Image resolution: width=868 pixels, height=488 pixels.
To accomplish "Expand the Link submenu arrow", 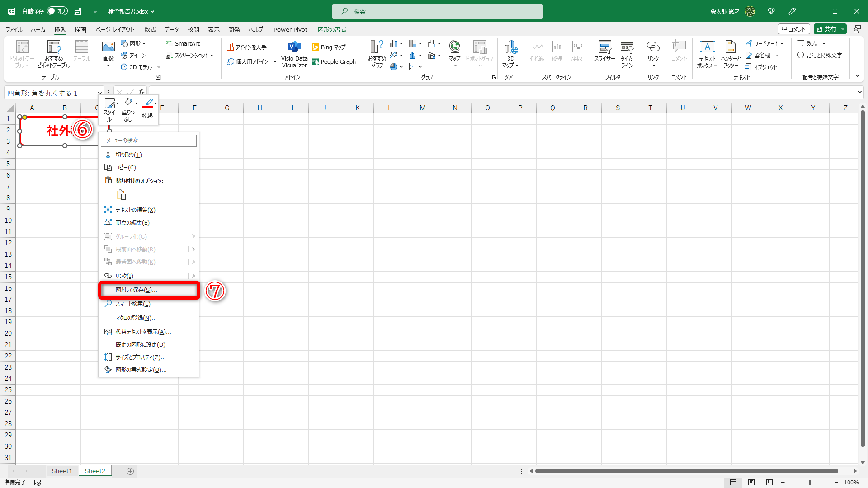I will click(193, 276).
